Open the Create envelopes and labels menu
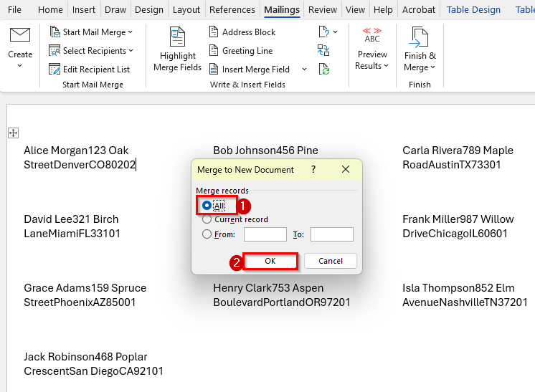 pyautogui.click(x=20, y=47)
